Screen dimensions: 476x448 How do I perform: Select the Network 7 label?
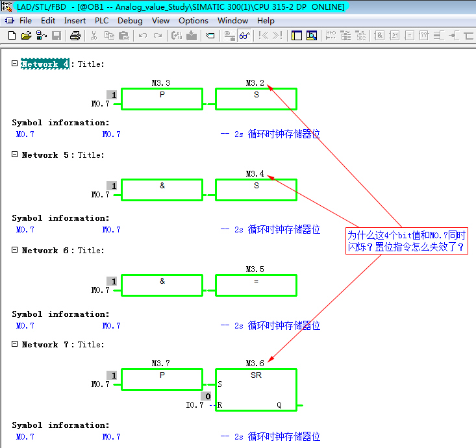45,345
